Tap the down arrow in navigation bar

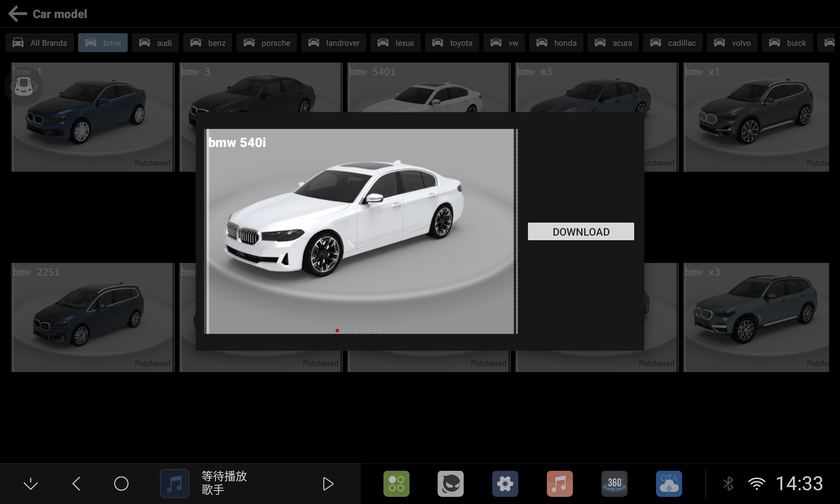coord(31,484)
